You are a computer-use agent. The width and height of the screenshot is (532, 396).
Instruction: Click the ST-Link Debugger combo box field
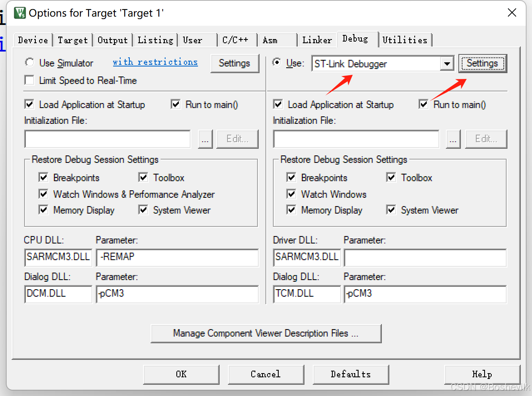[x=376, y=64]
